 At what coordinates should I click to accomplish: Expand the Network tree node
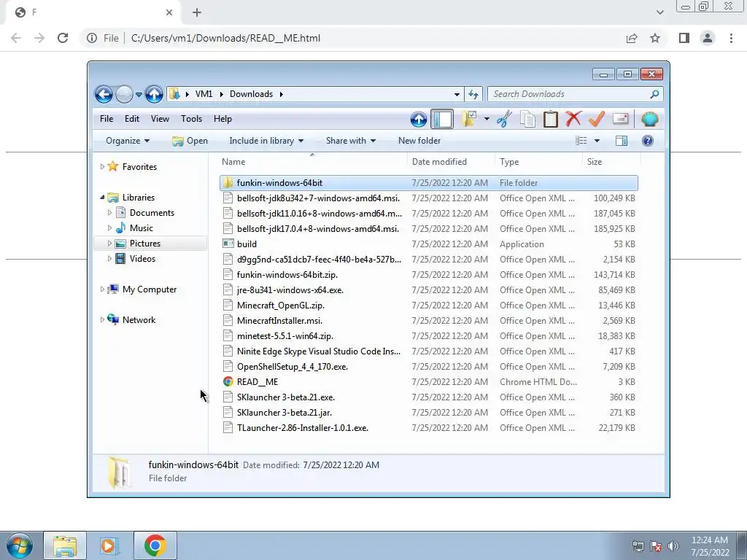click(102, 319)
